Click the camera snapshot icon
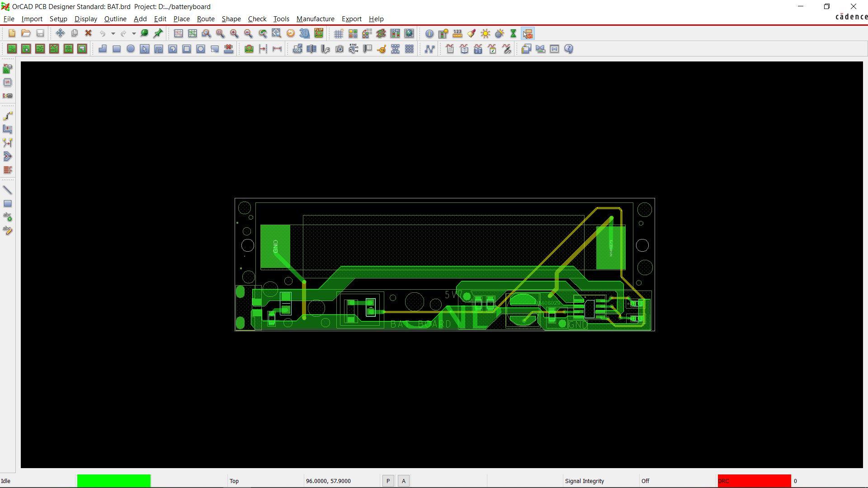Viewport: 868px width, 488px height. pos(340,49)
